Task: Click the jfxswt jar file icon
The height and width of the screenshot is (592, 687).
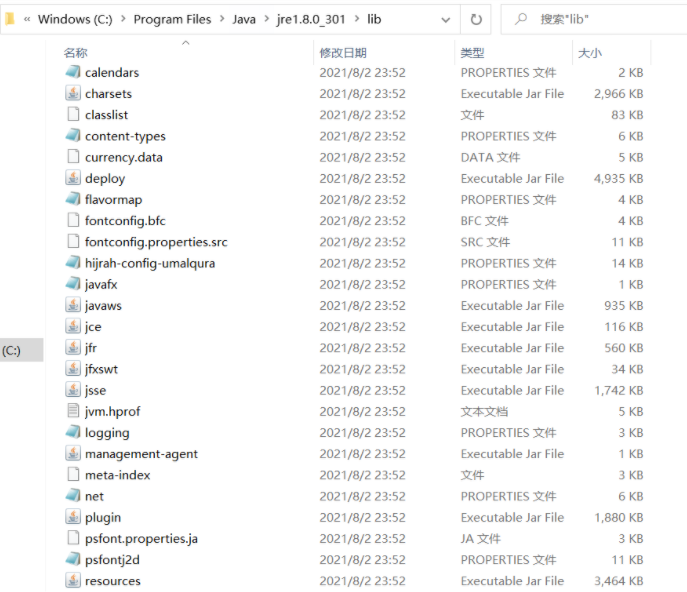Action: 73,368
